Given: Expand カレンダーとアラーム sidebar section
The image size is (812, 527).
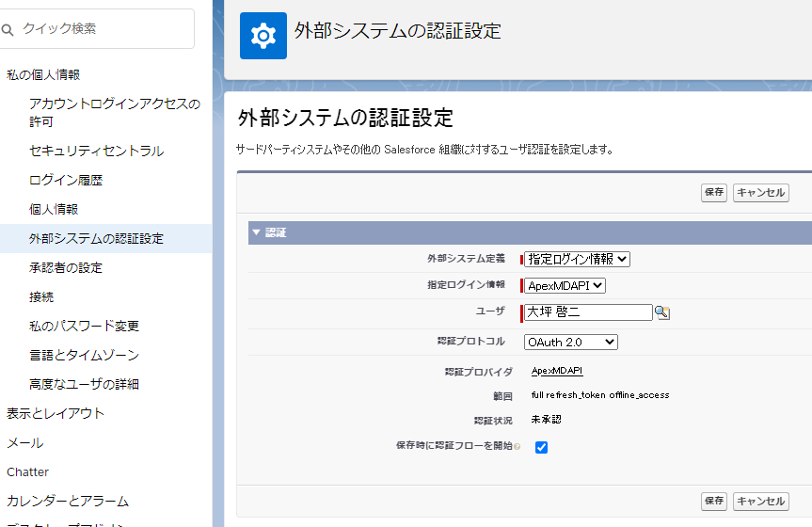Looking at the screenshot, I should [x=68, y=501].
